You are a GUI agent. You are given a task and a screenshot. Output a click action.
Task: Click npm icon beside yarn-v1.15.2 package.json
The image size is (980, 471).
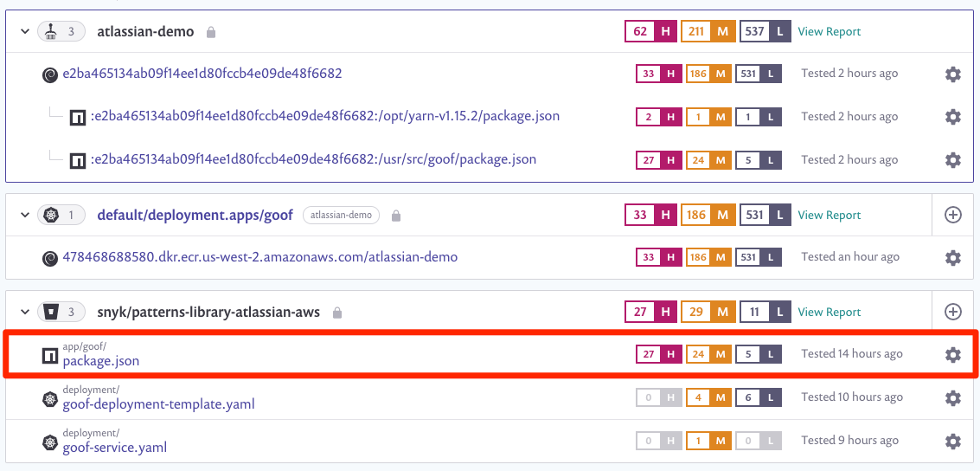78,117
